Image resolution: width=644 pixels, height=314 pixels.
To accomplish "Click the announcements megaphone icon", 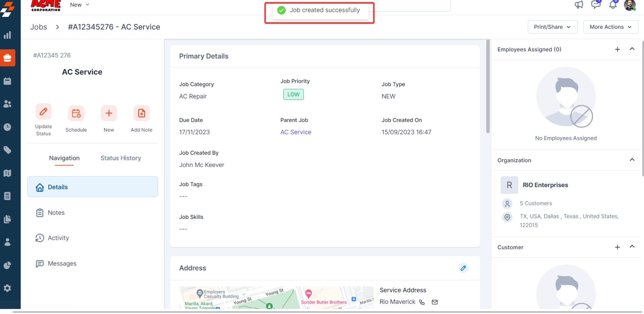I will (x=579, y=5).
